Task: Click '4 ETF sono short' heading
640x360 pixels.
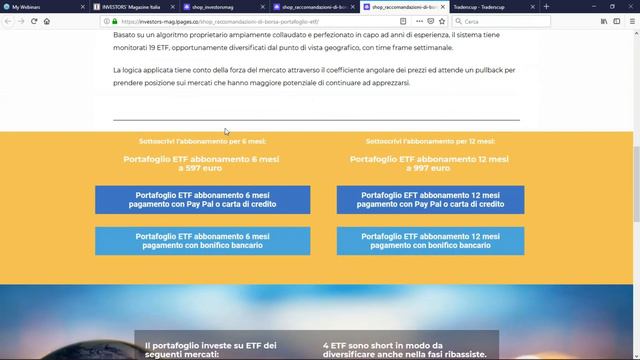Action: (404, 350)
